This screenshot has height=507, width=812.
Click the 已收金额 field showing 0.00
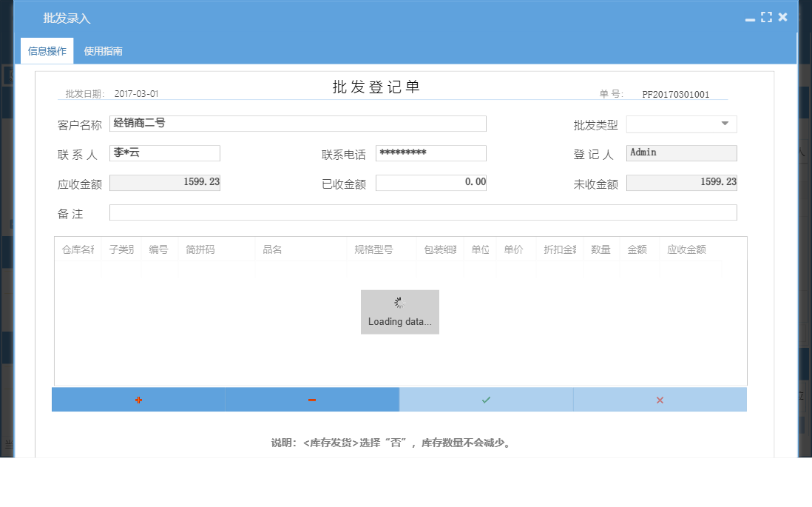(x=431, y=182)
